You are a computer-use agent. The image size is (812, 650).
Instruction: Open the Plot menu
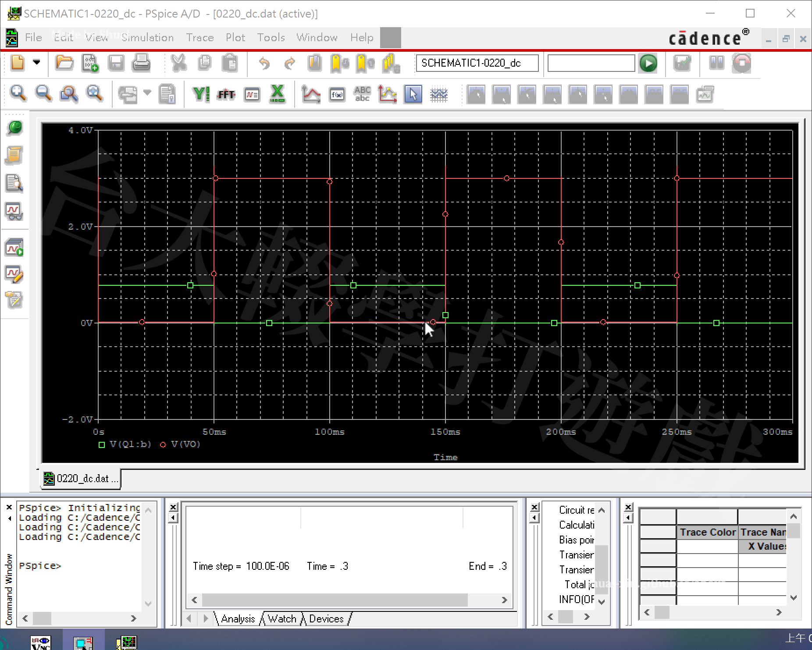coord(235,37)
